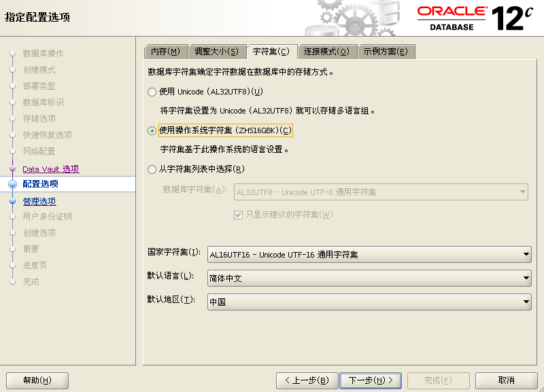Select 使用 Unicode (AL32UTF8) radio option

click(x=152, y=92)
